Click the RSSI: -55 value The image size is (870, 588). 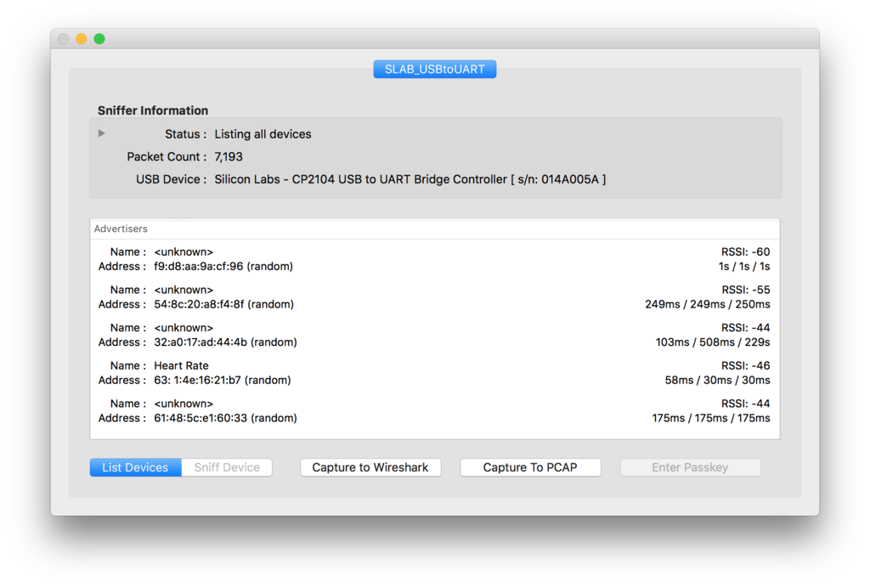click(745, 290)
